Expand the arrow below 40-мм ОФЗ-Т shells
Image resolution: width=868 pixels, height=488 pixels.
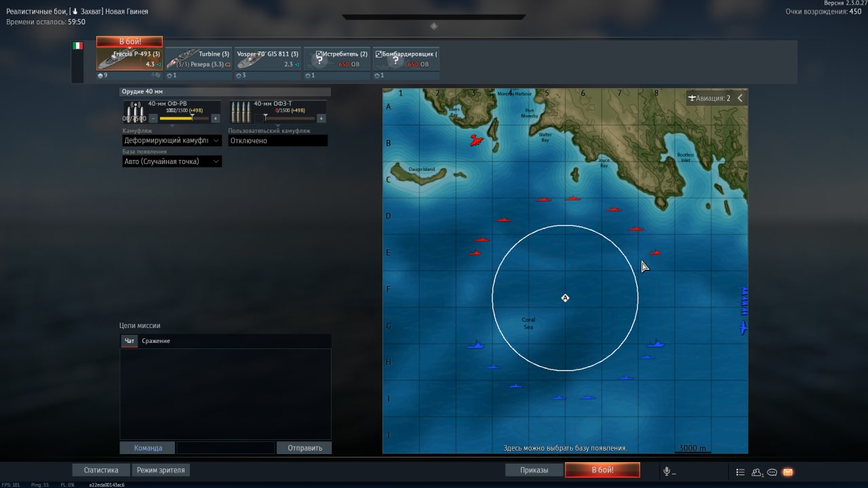(x=278, y=125)
